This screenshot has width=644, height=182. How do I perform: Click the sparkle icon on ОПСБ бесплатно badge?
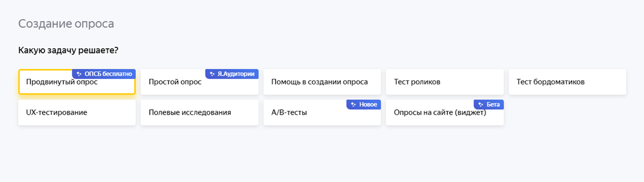(79, 74)
